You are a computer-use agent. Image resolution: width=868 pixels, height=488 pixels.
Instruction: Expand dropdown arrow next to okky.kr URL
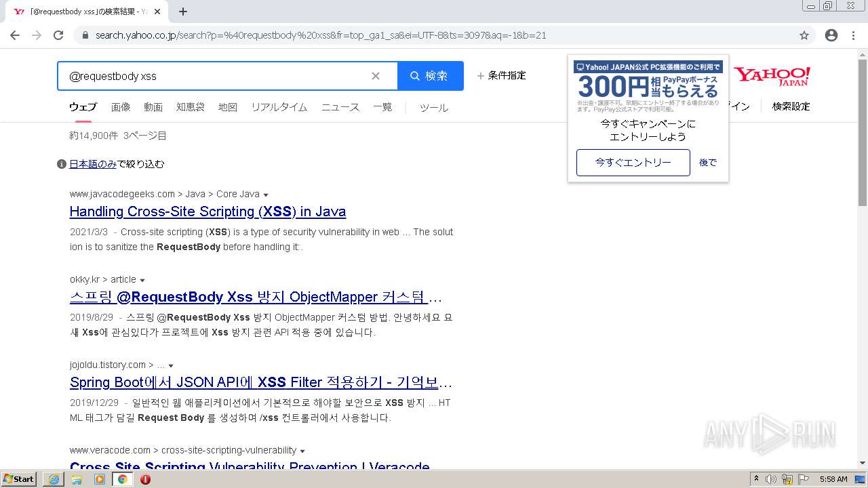142,280
